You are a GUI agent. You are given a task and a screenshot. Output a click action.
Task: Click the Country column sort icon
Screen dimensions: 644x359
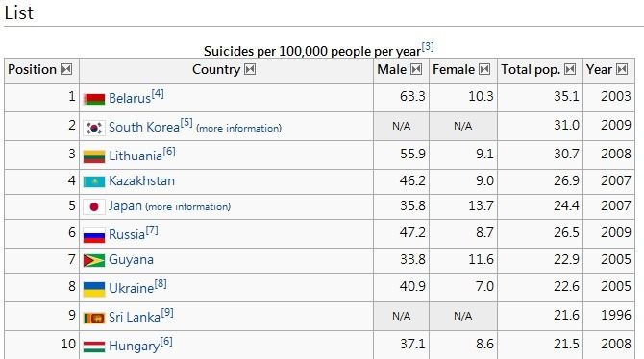point(250,69)
